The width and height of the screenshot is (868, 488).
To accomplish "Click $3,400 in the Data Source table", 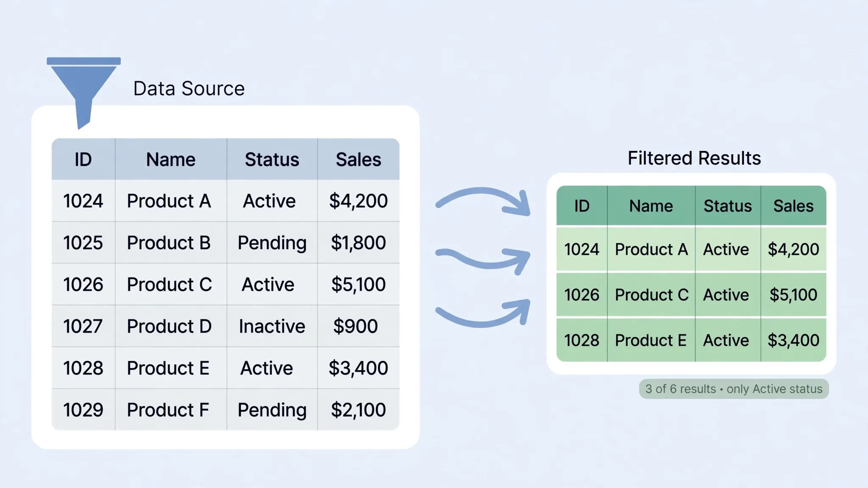I will tap(359, 368).
